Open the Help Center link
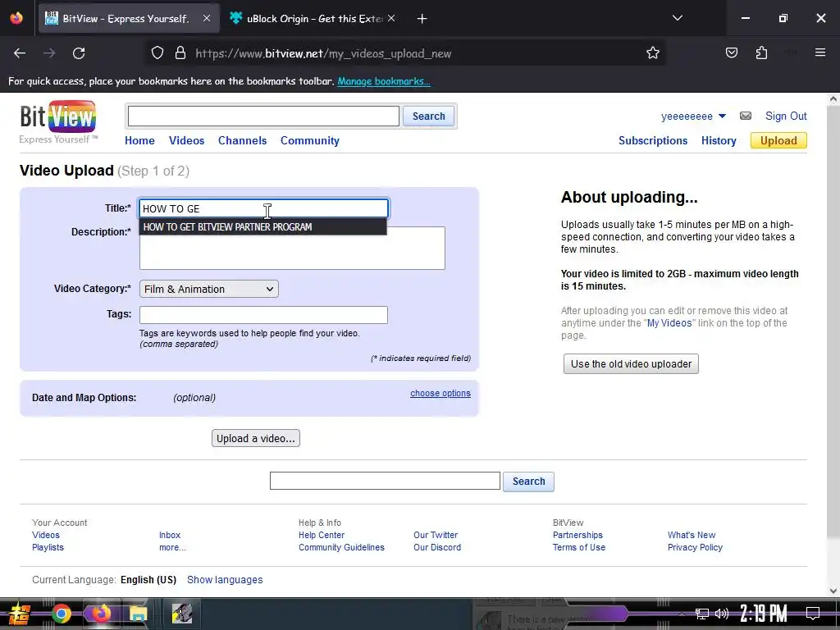This screenshot has width=840, height=630. 322,535
